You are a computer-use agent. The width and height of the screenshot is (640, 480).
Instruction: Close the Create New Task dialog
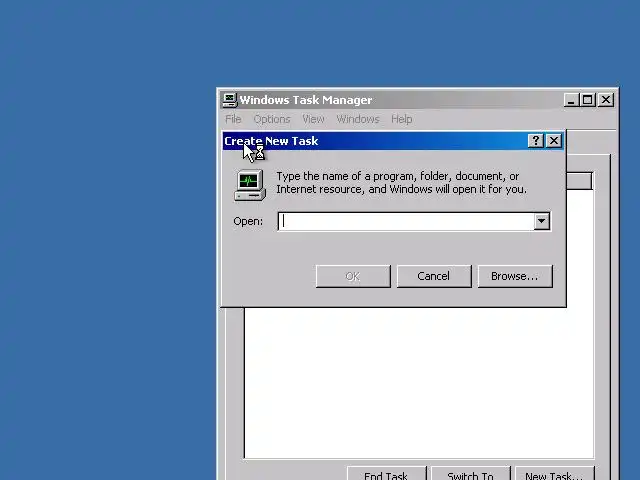click(554, 141)
